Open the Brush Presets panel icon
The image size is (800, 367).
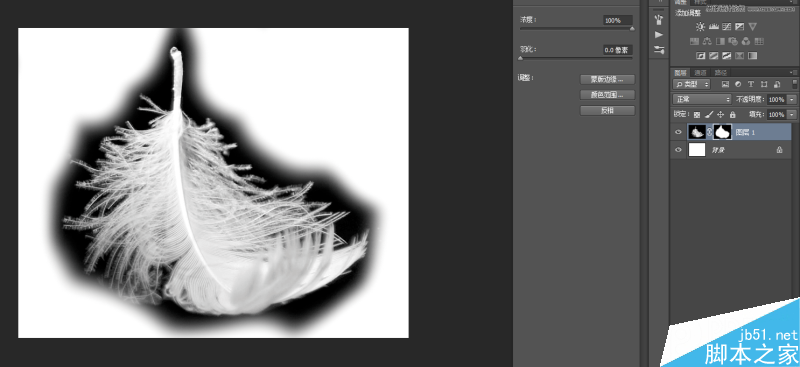(659, 20)
